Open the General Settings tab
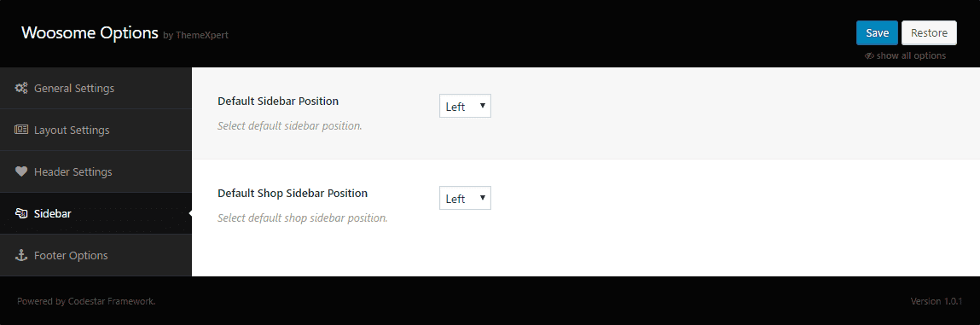 (96, 88)
